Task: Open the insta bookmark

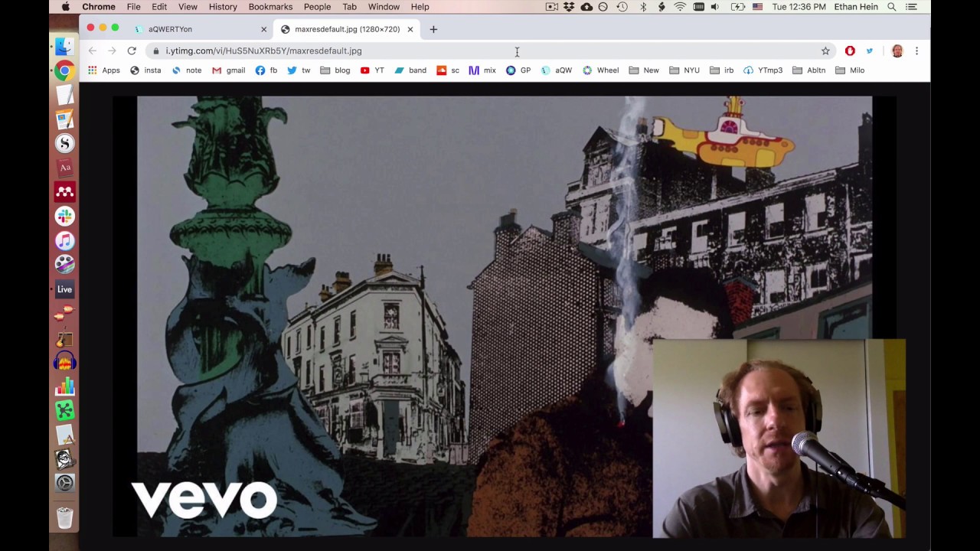Action: tap(145, 70)
